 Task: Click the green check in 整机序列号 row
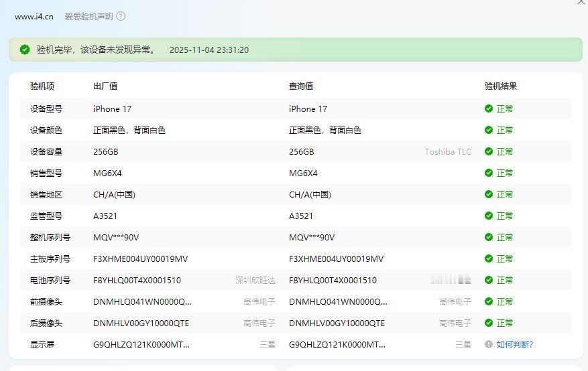click(x=488, y=237)
